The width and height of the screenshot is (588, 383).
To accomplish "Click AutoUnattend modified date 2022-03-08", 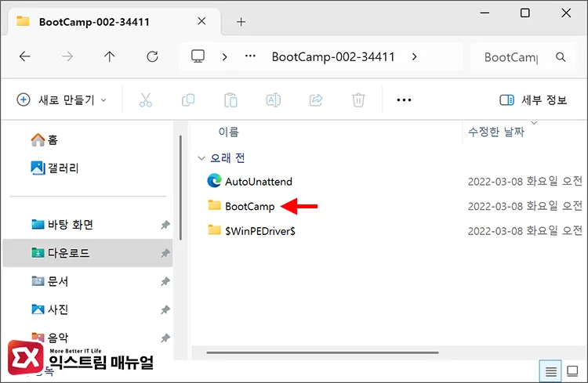I will pos(524,182).
